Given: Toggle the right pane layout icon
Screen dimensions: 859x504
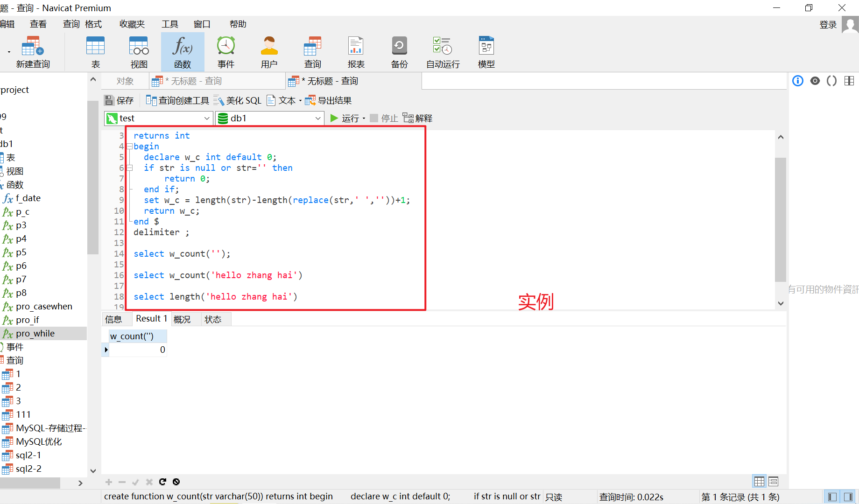Looking at the screenshot, I should 849,81.
